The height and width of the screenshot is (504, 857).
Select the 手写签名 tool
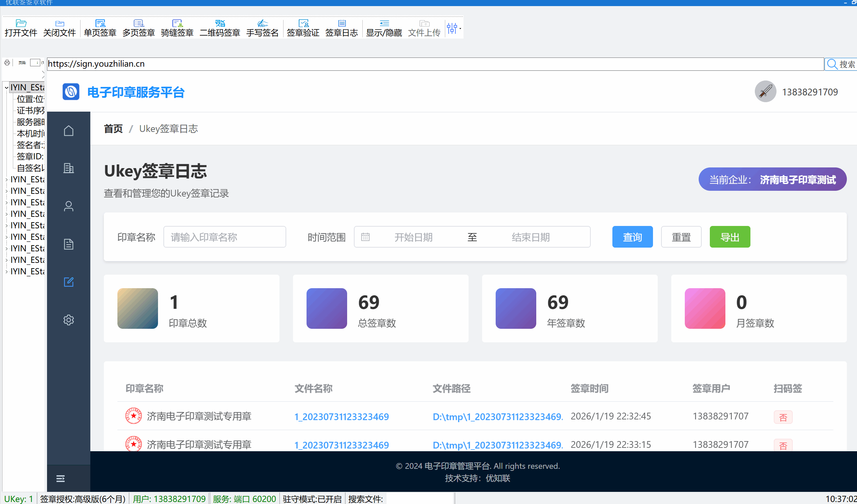262,28
